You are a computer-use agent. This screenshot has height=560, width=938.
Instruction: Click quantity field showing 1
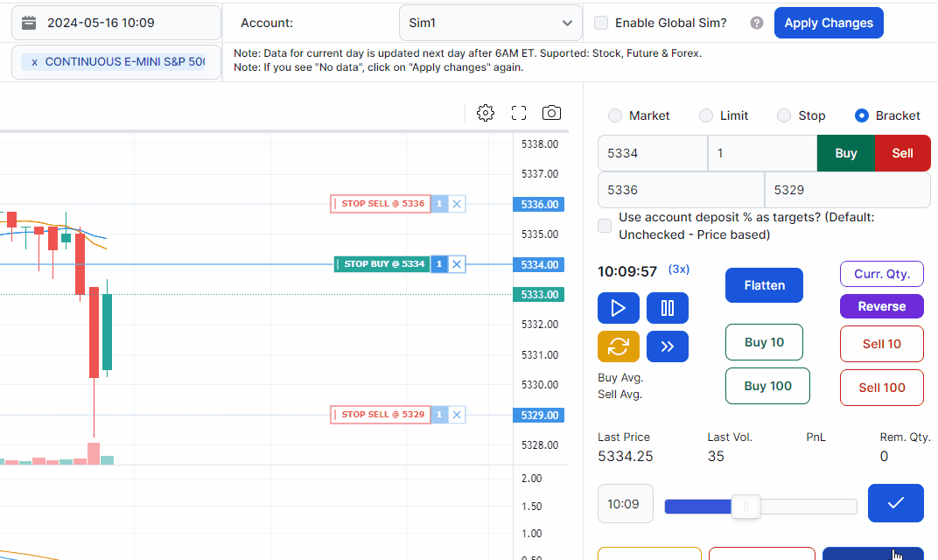click(763, 153)
